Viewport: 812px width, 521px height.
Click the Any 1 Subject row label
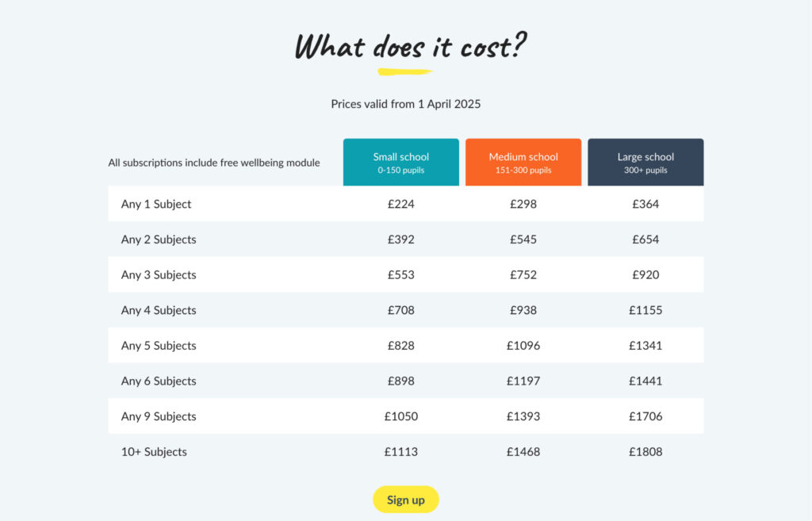pyautogui.click(x=156, y=204)
